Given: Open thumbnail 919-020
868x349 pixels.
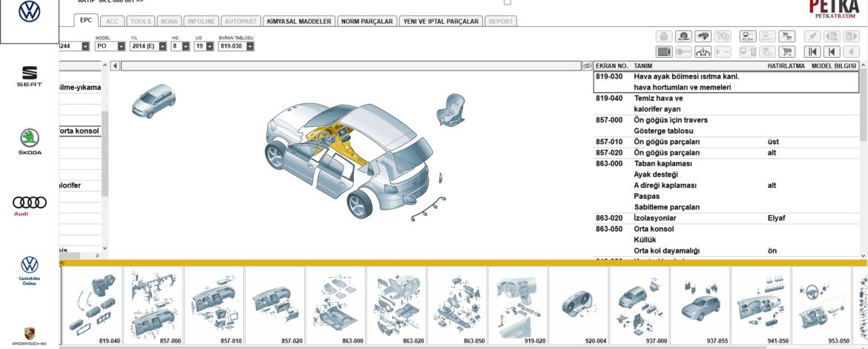Looking at the screenshot, I should click(x=518, y=306).
